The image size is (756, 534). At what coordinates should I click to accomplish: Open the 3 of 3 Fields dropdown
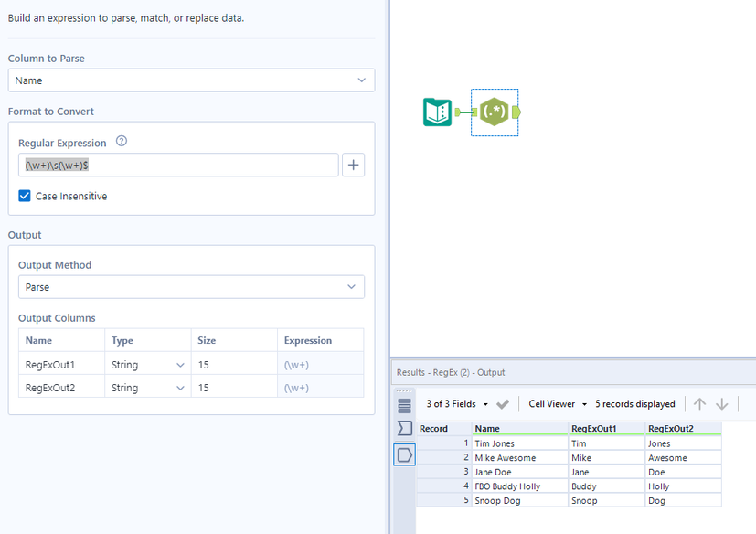click(x=456, y=404)
